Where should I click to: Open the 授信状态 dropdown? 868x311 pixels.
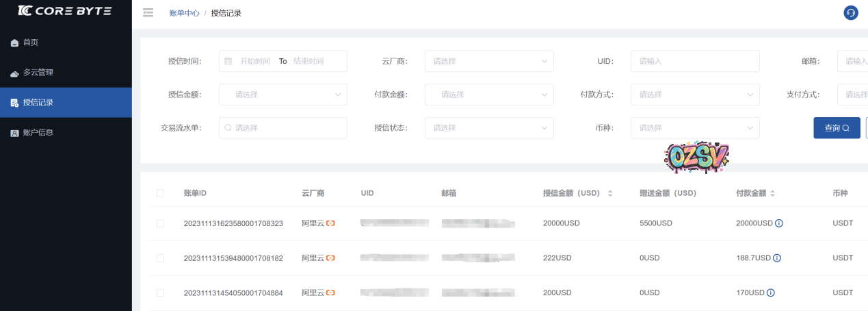click(x=489, y=127)
